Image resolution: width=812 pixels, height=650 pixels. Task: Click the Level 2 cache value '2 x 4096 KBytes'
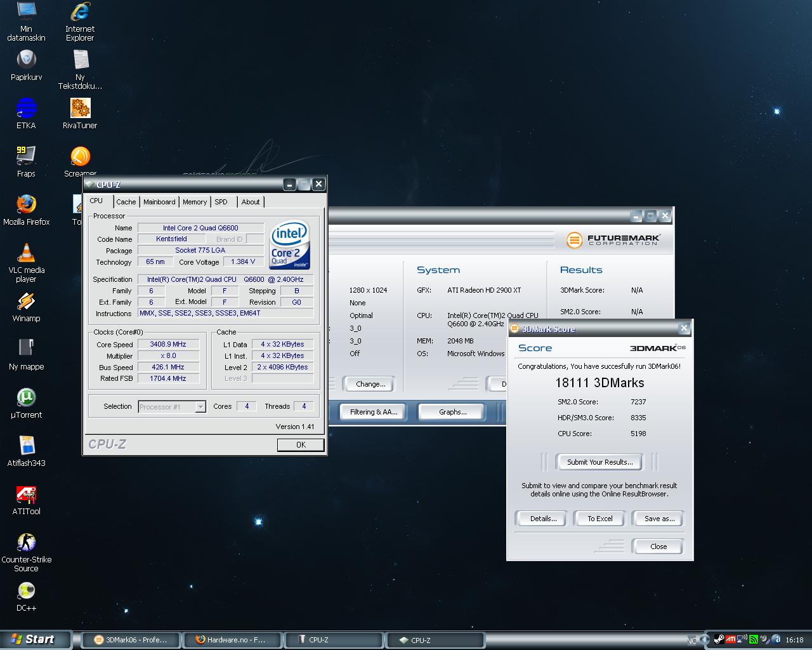282,368
